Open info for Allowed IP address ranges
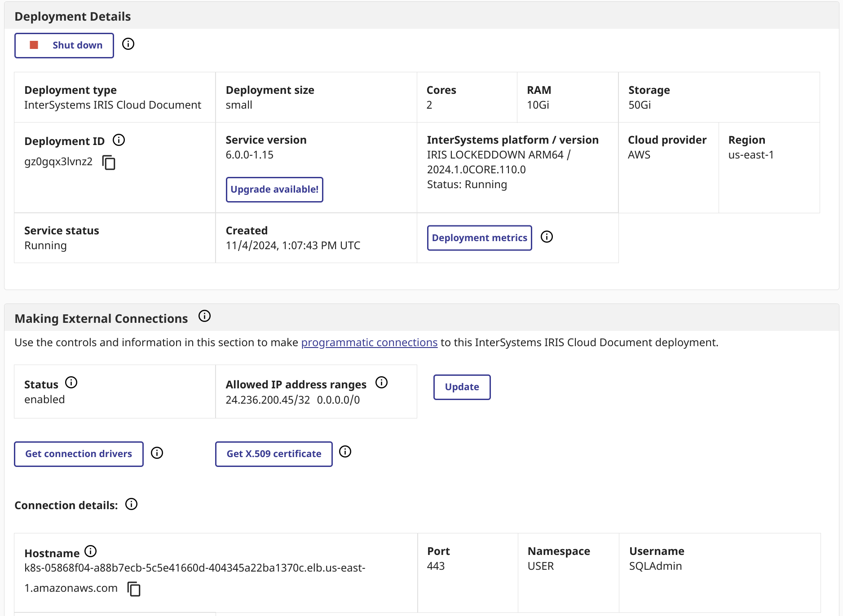 pyautogui.click(x=381, y=383)
